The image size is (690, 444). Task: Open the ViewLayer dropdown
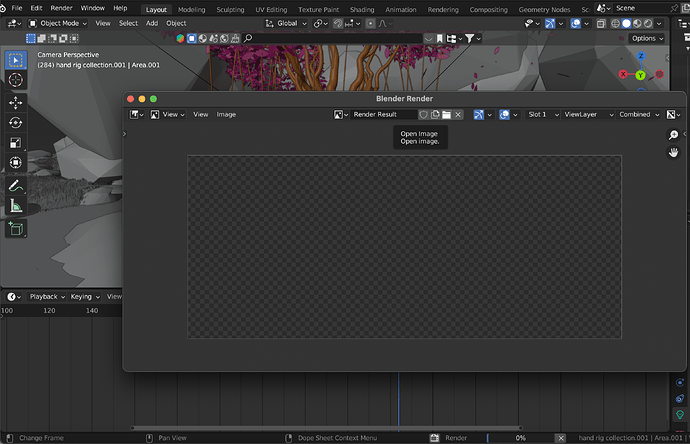click(588, 114)
